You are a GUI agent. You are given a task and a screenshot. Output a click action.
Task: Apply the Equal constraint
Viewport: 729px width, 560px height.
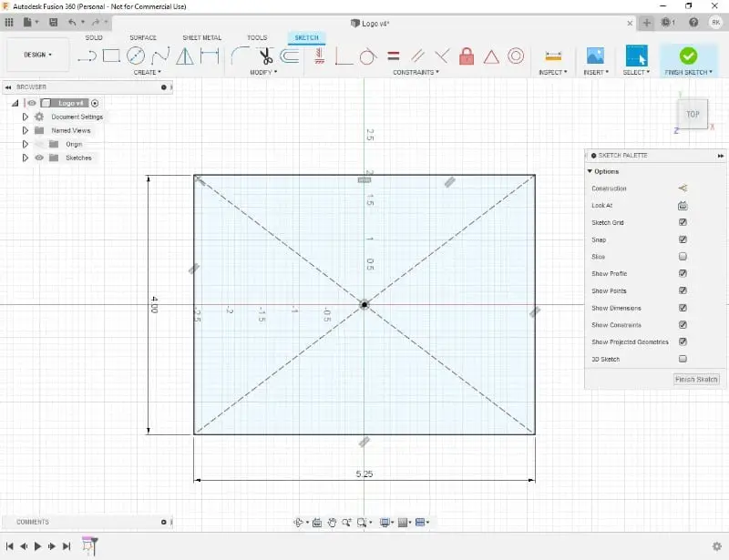(x=394, y=56)
